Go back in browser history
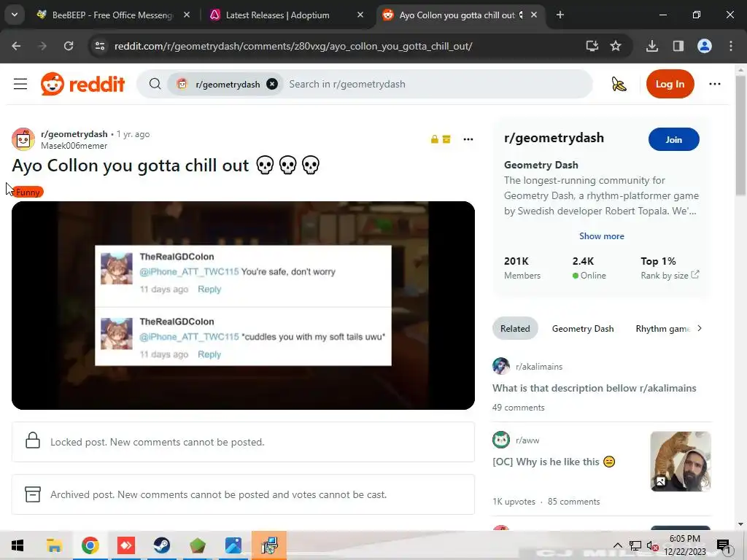Image resolution: width=747 pixels, height=560 pixels. point(16,46)
